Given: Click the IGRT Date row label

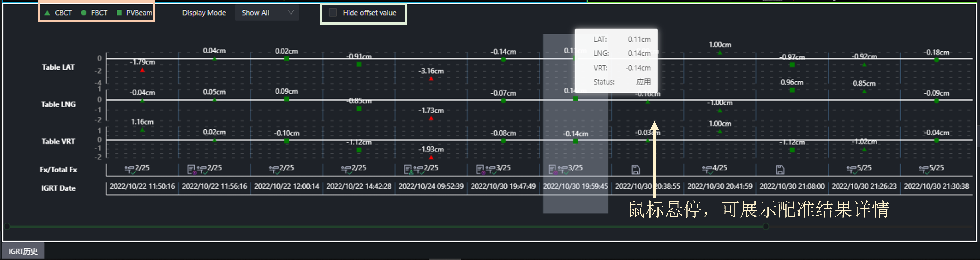Looking at the screenshot, I should [58, 188].
